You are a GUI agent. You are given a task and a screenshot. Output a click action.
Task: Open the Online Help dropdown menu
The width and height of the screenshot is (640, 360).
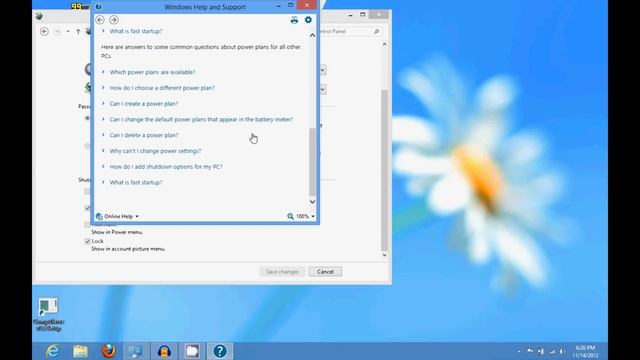click(x=122, y=216)
